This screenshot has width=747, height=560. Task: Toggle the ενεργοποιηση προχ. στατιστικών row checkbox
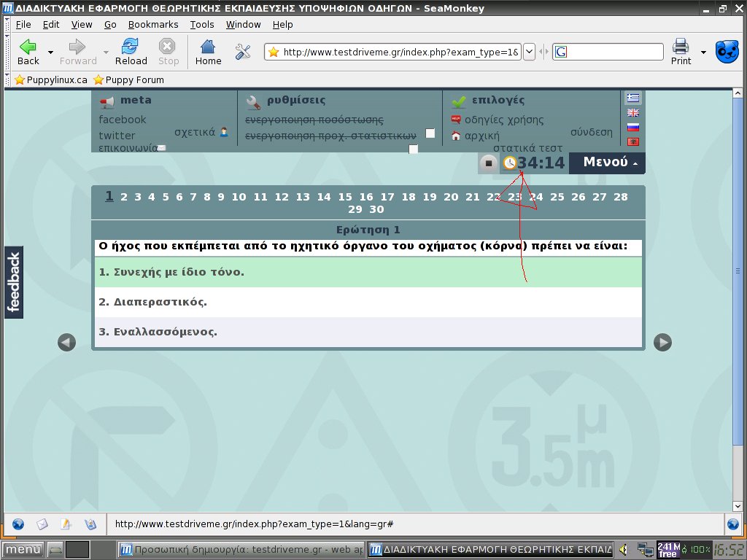click(x=414, y=149)
